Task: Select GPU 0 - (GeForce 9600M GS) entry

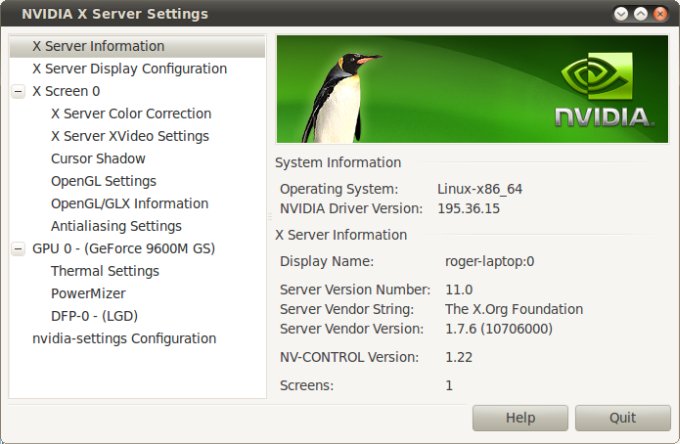Action: [x=123, y=248]
